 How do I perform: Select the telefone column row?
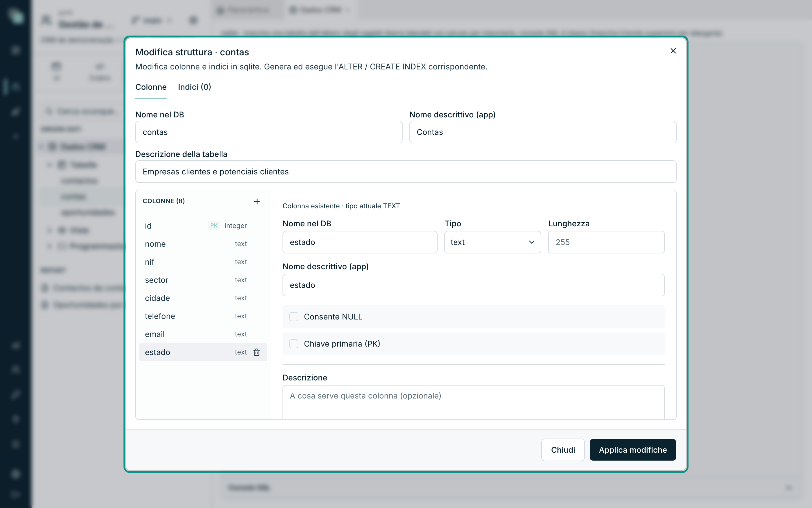coord(203,316)
